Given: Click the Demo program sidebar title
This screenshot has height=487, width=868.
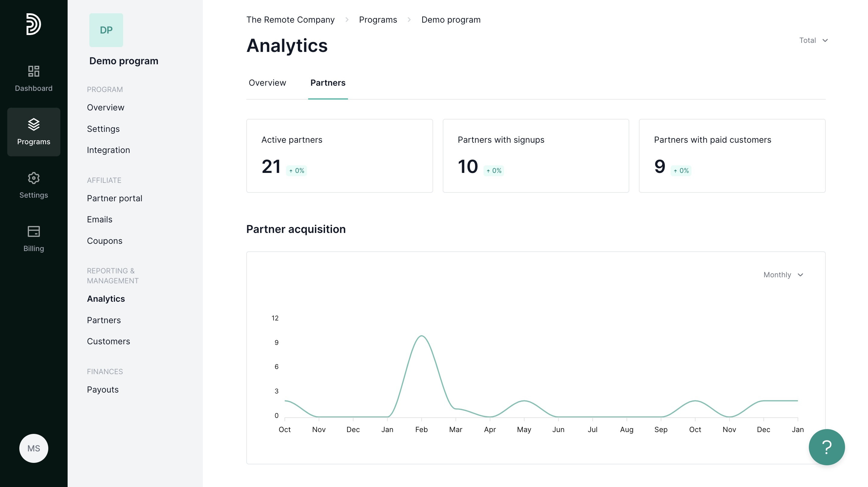Looking at the screenshot, I should [124, 61].
